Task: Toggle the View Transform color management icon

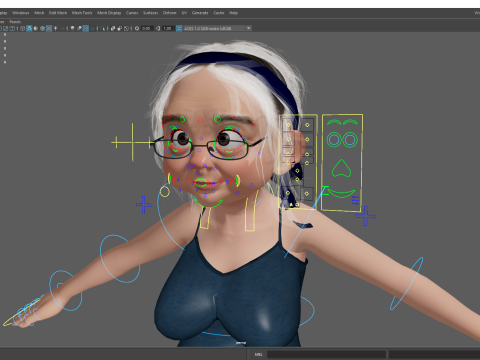Action: pos(179,28)
